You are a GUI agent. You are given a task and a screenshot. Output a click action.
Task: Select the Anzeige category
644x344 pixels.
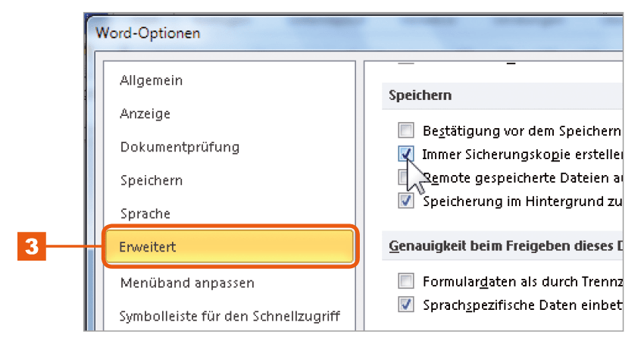click(145, 114)
